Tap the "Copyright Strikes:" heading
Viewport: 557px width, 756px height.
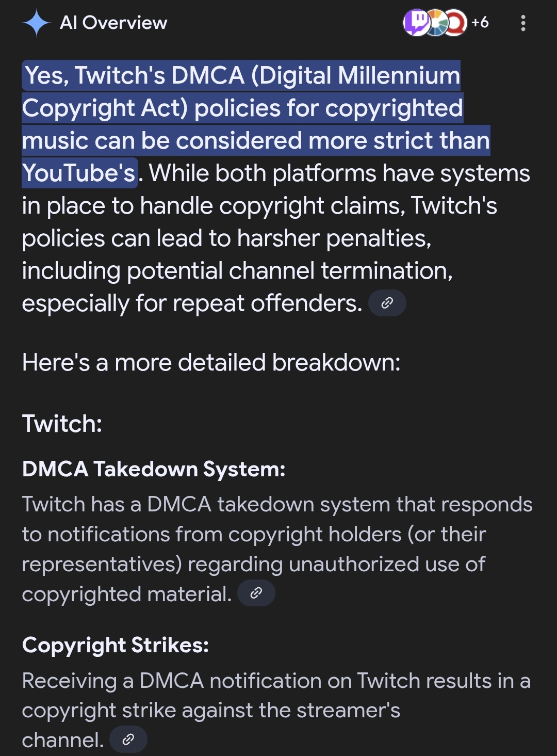(x=116, y=645)
